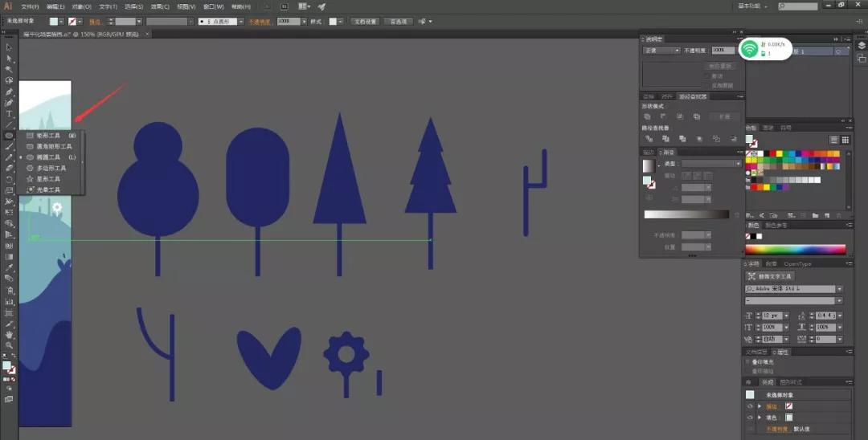This screenshot has height=440, width=868.
Task: Pick the Direct Selection tool
Action: pyautogui.click(x=10, y=59)
